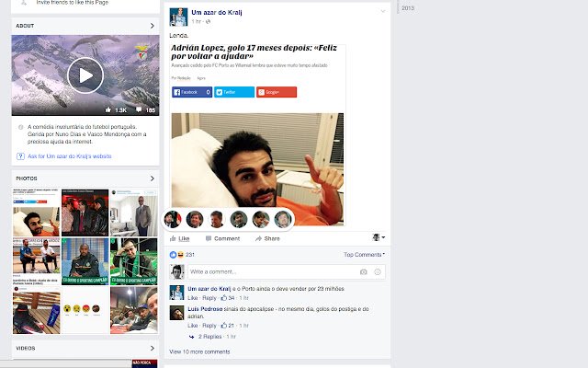Open the photo of men in dark coats
The width and height of the screenshot is (588, 368).
point(85,213)
